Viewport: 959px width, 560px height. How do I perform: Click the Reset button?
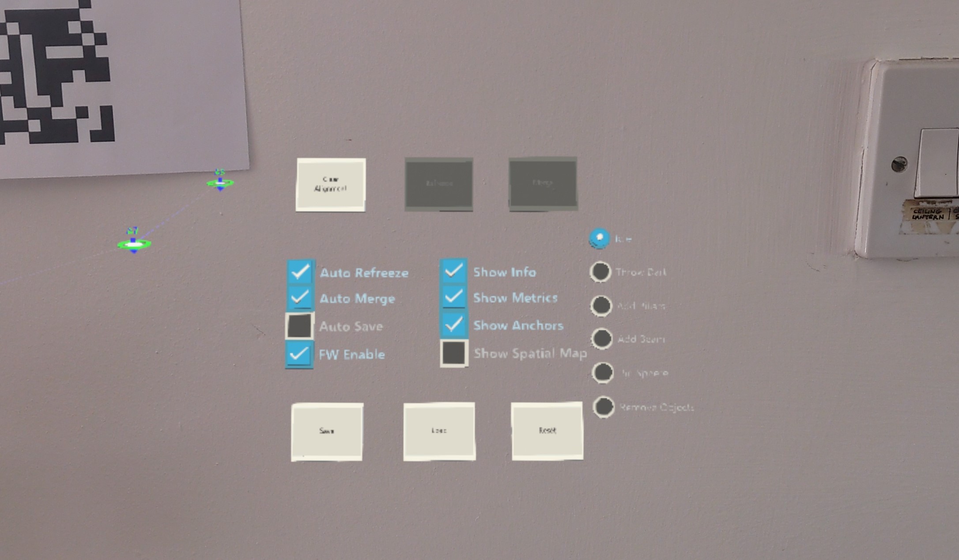[x=546, y=429]
